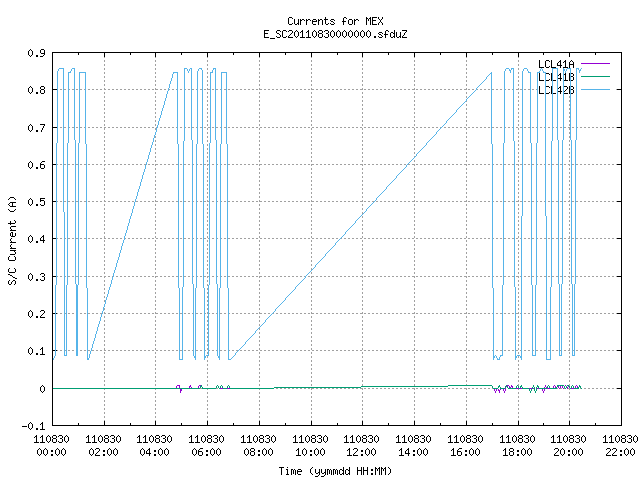Click the 0.1 y-axis tick label
This screenshot has height=480, width=640.
pos(36,351)
